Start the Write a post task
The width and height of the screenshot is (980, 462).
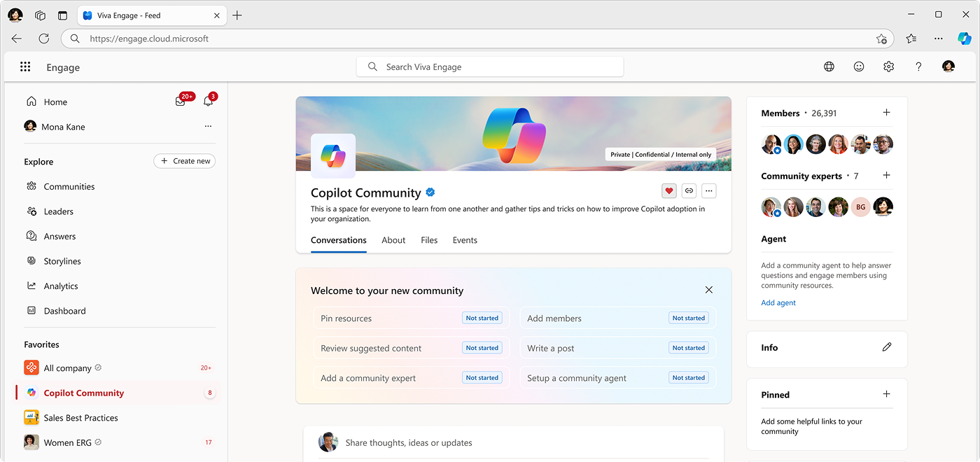point(618,348)
